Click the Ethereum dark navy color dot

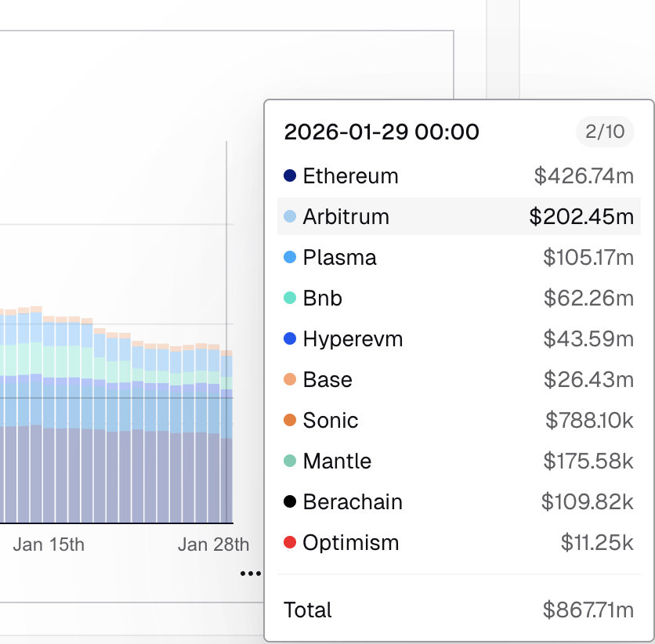coord(290,175)
